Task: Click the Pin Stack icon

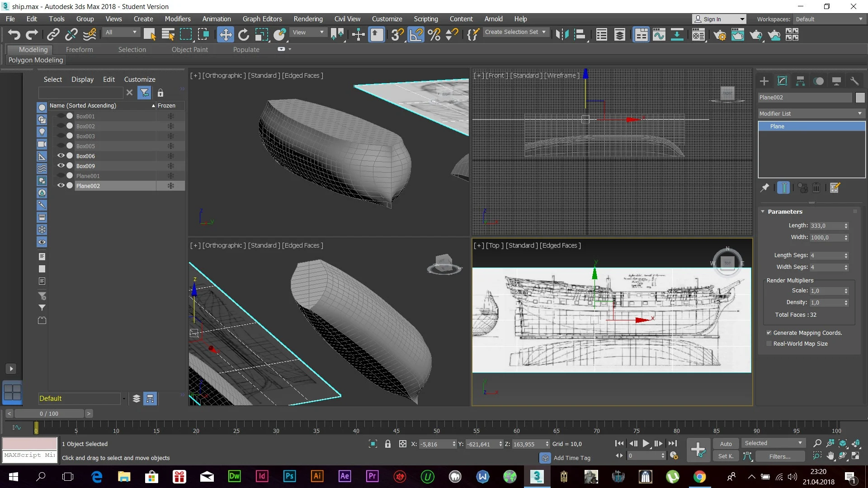Action: tap(764, 188)
